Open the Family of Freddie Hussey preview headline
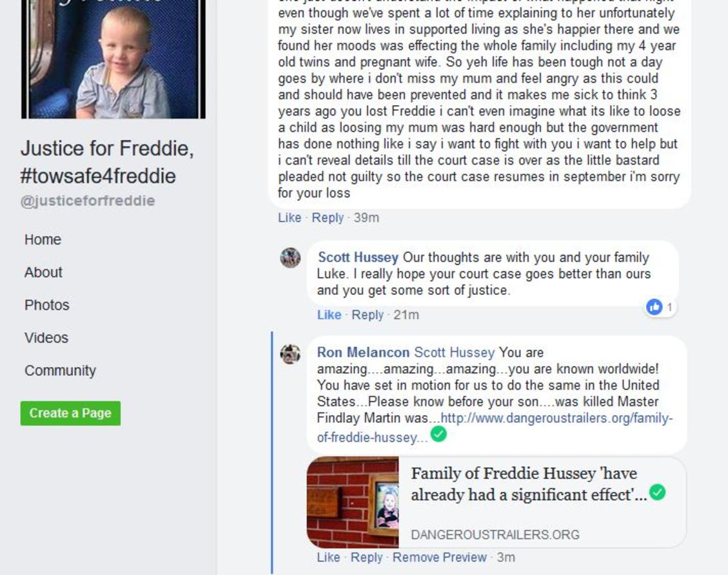This screenshot has width=728, height=575. coord(528,484)
